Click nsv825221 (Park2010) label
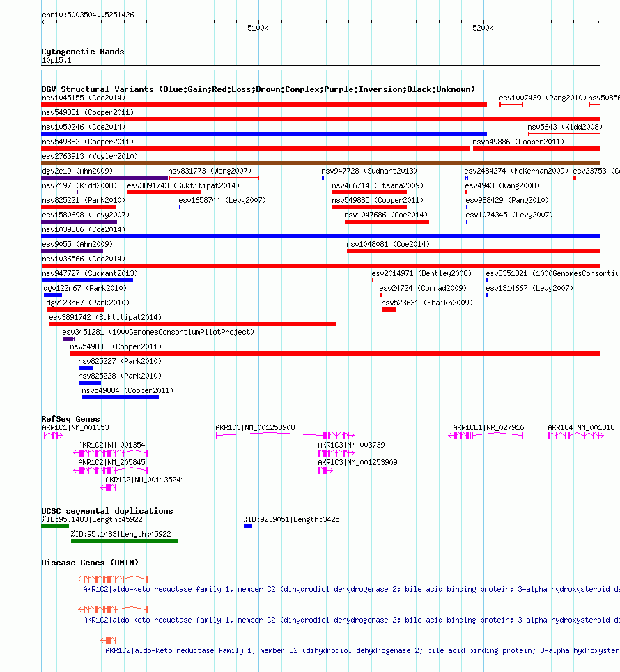 (x=84, y=200)
